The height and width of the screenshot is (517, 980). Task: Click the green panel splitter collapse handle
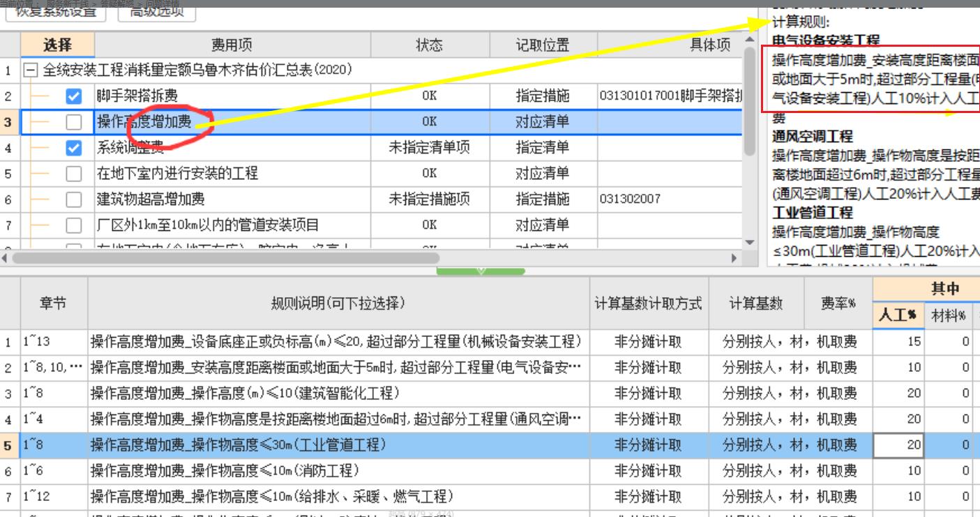coord(481,271)
